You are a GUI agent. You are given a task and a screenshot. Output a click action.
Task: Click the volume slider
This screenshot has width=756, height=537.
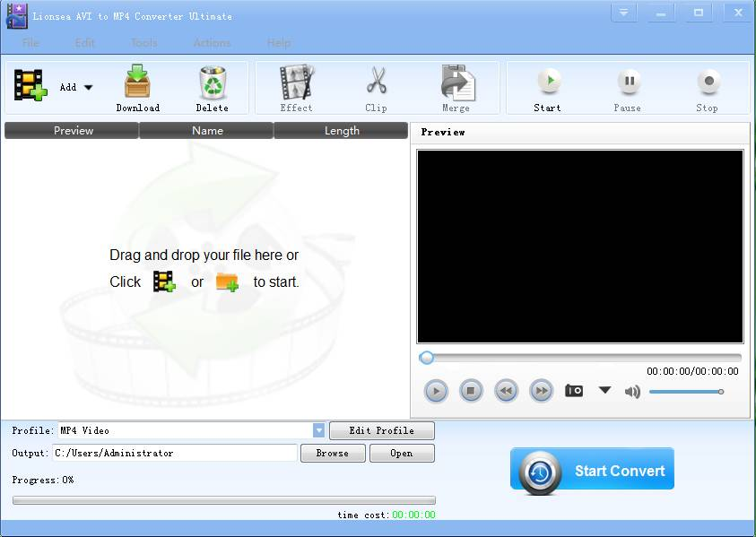[x=687, y=392]
